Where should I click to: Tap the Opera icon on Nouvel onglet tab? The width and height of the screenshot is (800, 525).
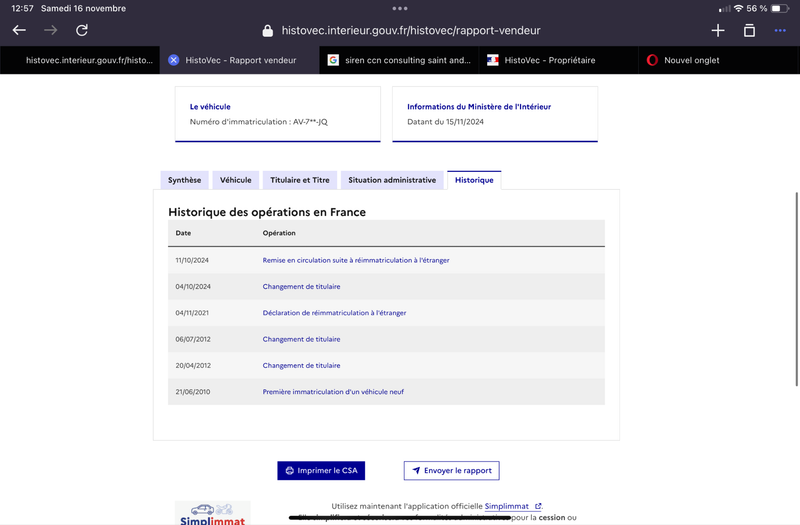click(x=652, y=60)
